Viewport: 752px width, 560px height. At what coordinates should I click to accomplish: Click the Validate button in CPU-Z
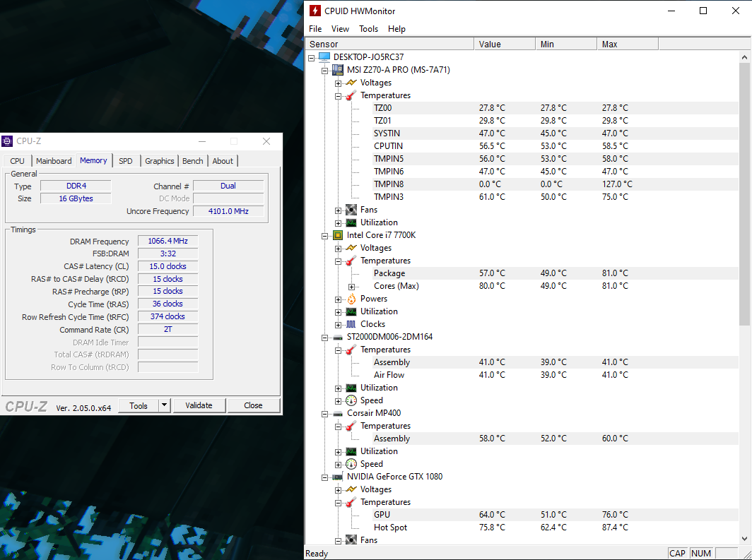[x=199, y=405]
